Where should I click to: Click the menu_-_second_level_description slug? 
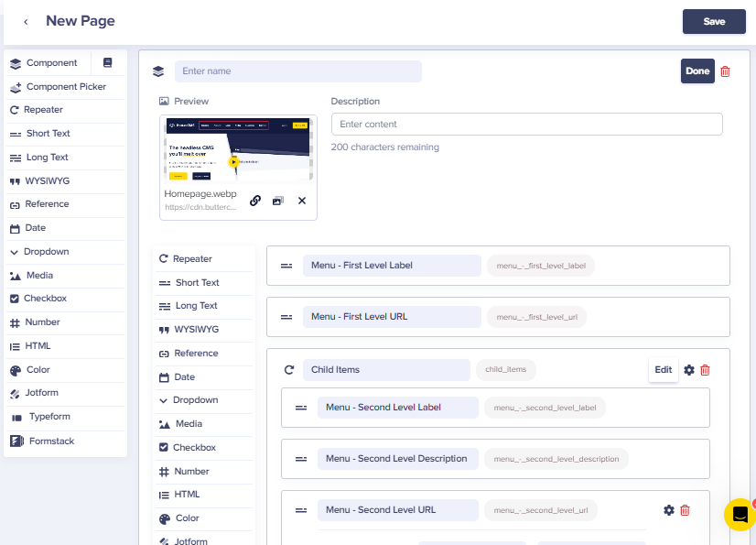click(x=556, y=459)
